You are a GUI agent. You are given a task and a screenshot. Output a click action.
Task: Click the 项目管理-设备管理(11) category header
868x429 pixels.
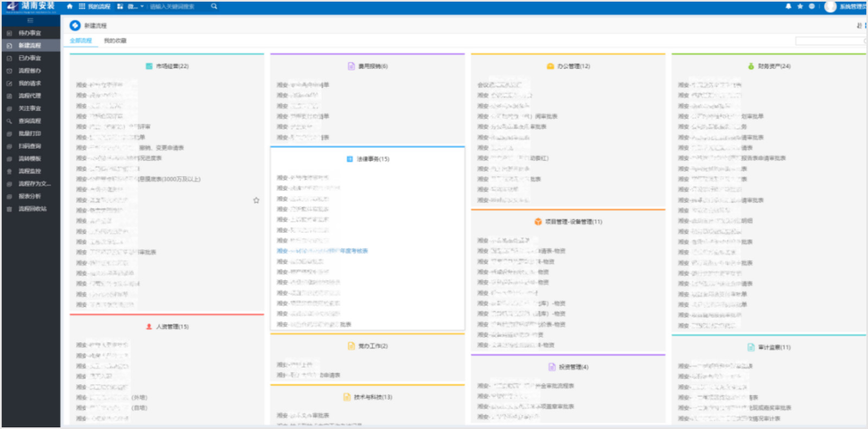coord(568,222)
